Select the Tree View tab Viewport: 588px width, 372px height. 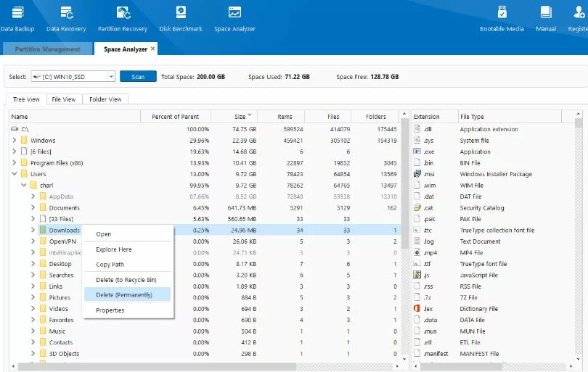(x=26, y=99)
